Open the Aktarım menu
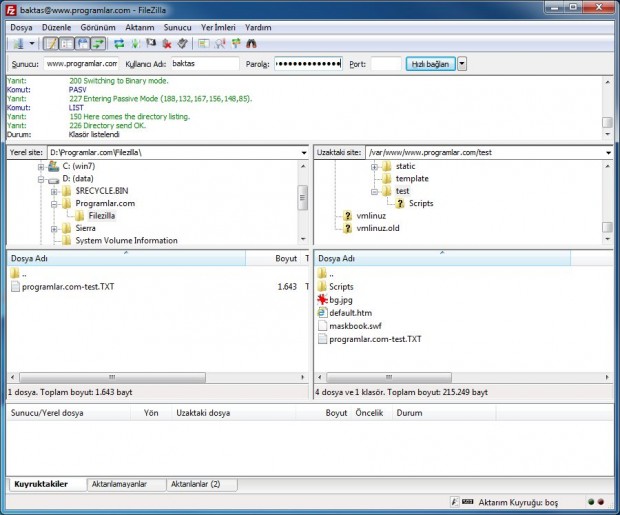Viewport: 620px width, 515px height. 140,27
